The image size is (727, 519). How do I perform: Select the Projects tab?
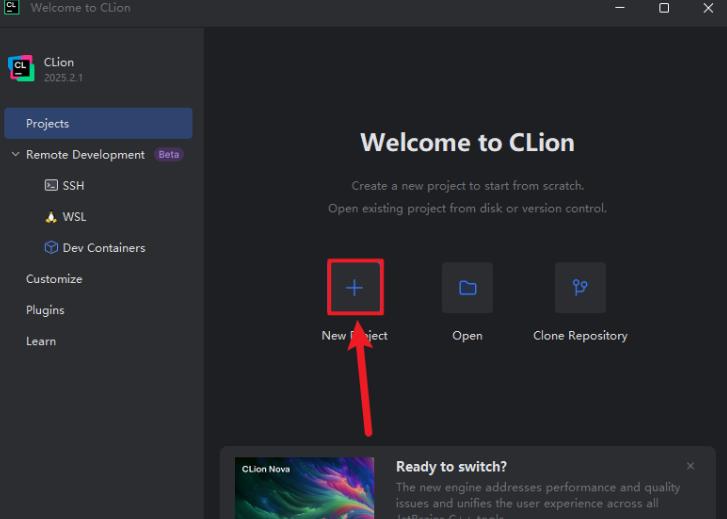tap(98, 123)
